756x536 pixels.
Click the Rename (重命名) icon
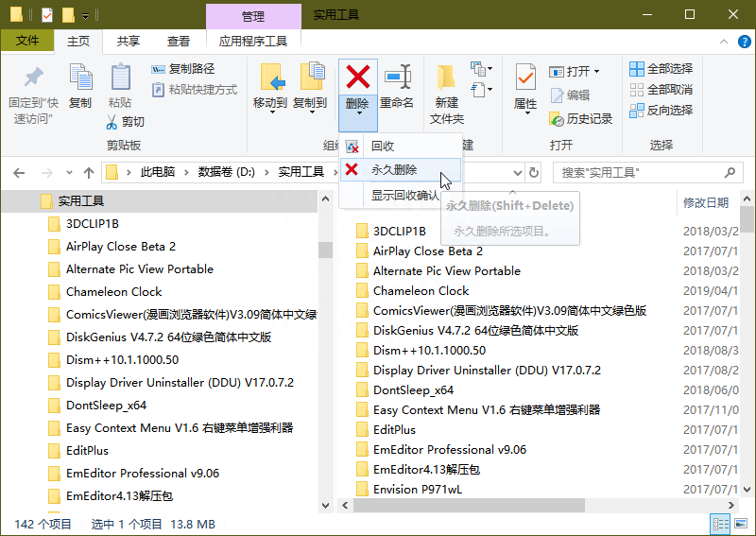(397, 78)
